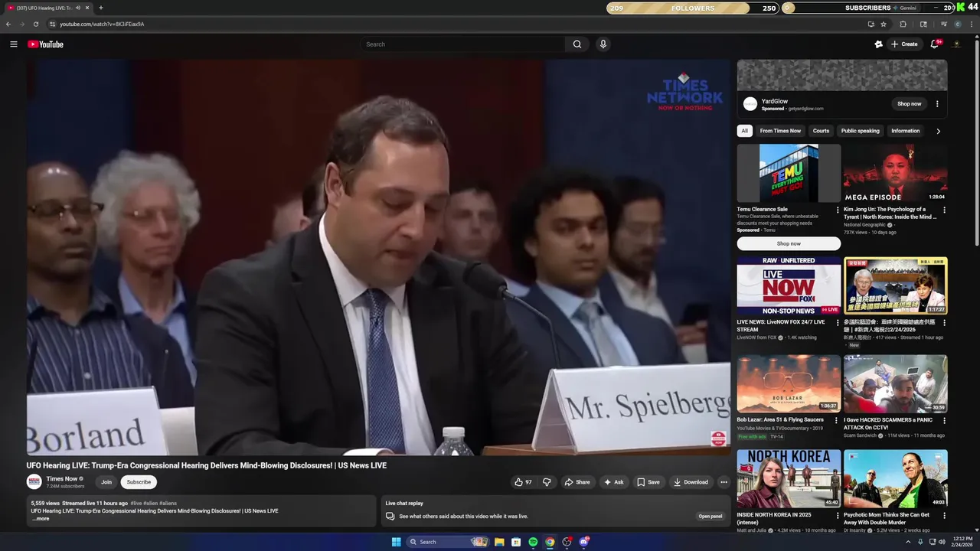Open options menu for Kim Jong Un video
This screenshot has width=980, height=551.
(x=944, y=210)
